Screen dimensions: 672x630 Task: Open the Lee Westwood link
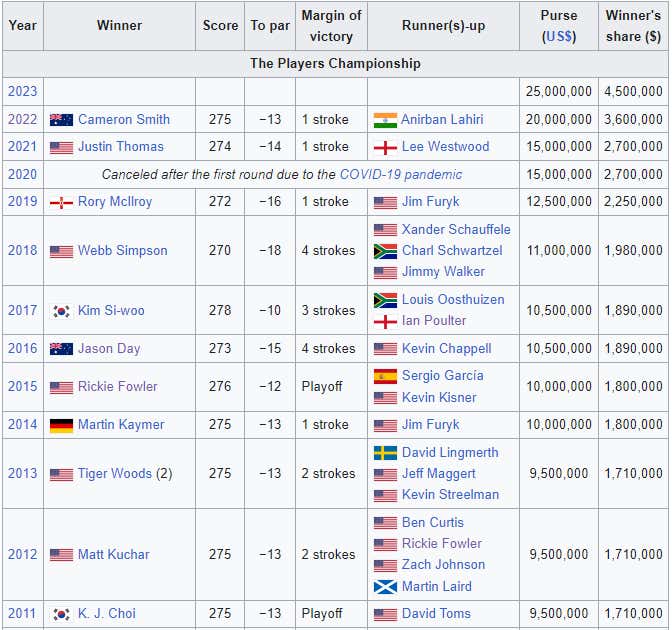445,147
